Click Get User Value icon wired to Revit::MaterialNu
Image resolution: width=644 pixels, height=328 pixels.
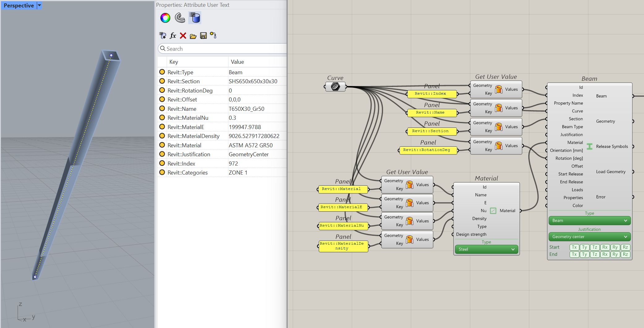click(x=409, y=221)
